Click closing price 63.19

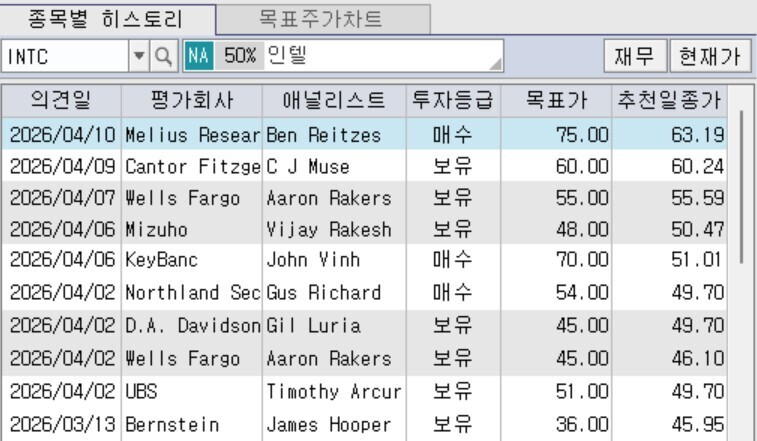click(698, 134)
